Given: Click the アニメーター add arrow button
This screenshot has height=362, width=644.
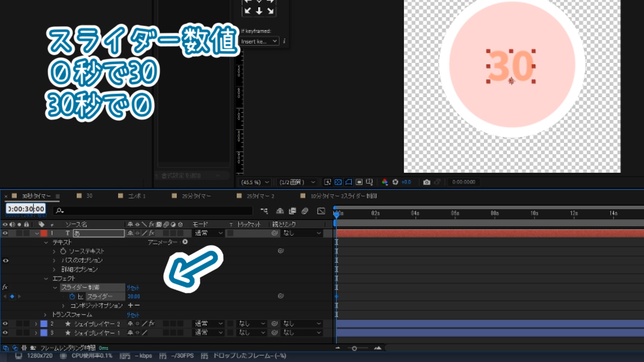Looking at the screenshot, I should pyautogui.click(x=185, y=242).
